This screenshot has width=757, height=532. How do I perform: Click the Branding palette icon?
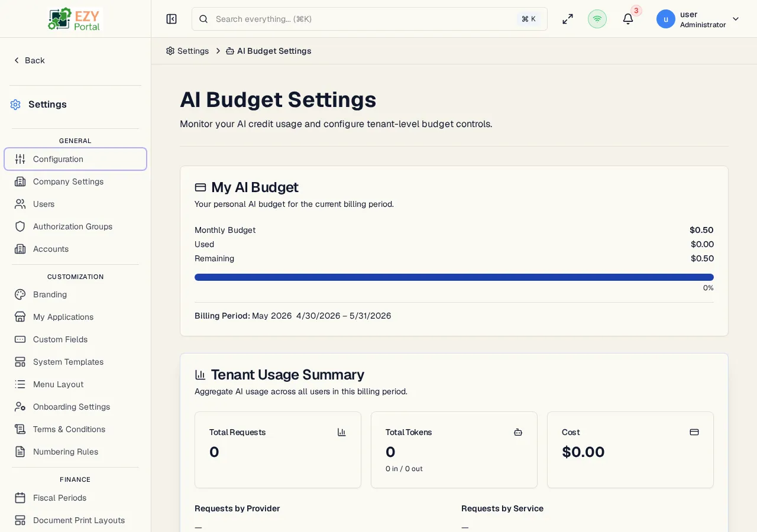tap(20, 294)
